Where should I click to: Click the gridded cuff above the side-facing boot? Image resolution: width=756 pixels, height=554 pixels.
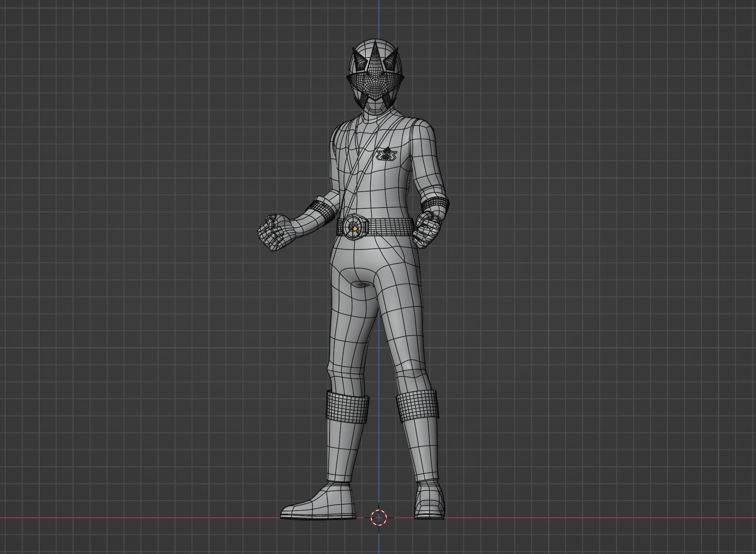click(x=347, y=406)
